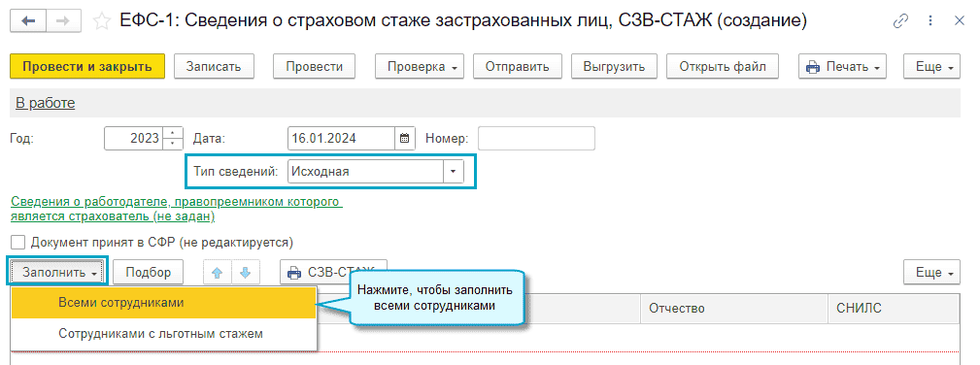Increase year using stepper up arrow
980x365 pixels.
click(173, 133)
